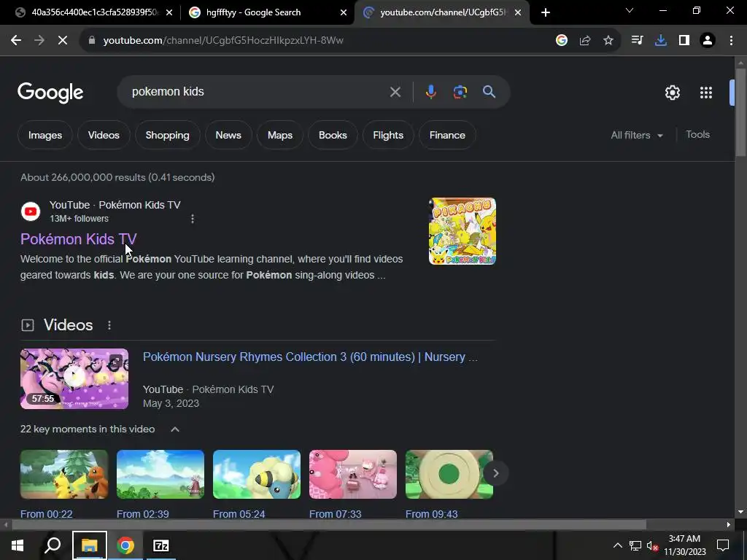This screenshot has width=747, height=560.
Task: Clear the search box with X icon
Action: point(395,92)
